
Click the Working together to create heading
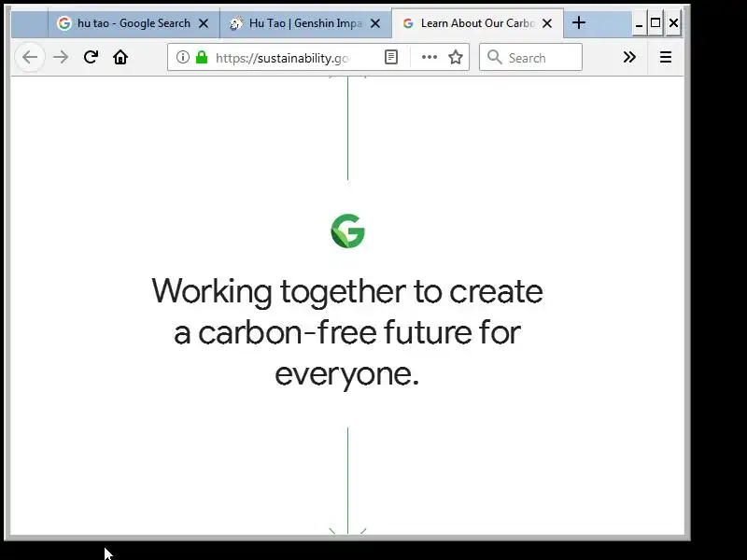pos(347,332)
